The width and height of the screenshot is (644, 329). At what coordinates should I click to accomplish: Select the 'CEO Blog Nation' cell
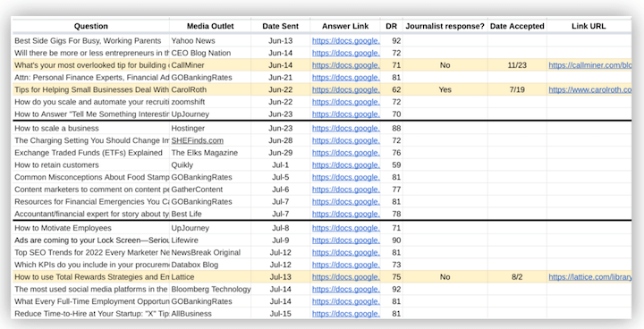pos(210,53)
